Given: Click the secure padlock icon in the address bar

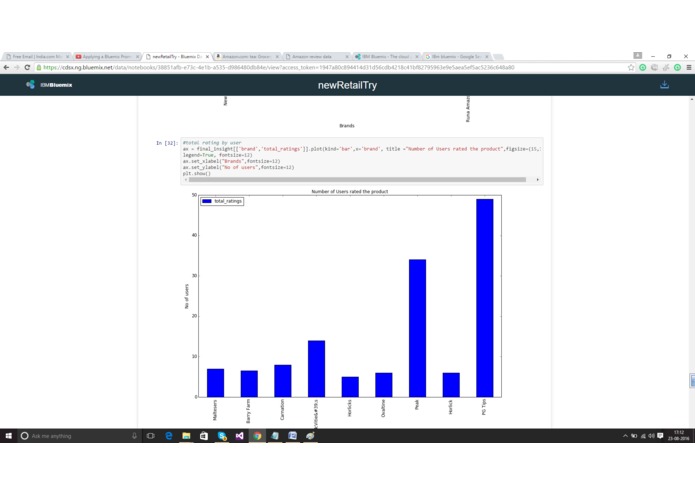Looking at the screenshot, I should (39, 67).
